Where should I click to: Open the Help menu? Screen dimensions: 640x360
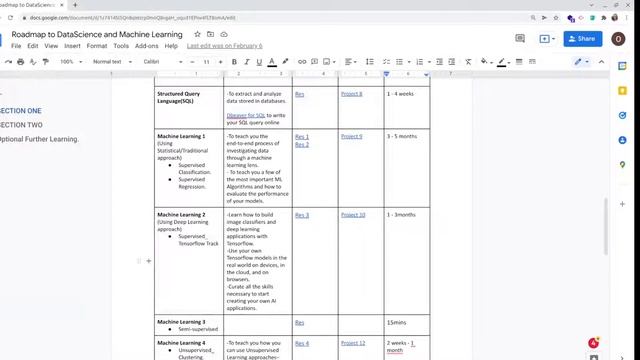coord(171,46)
